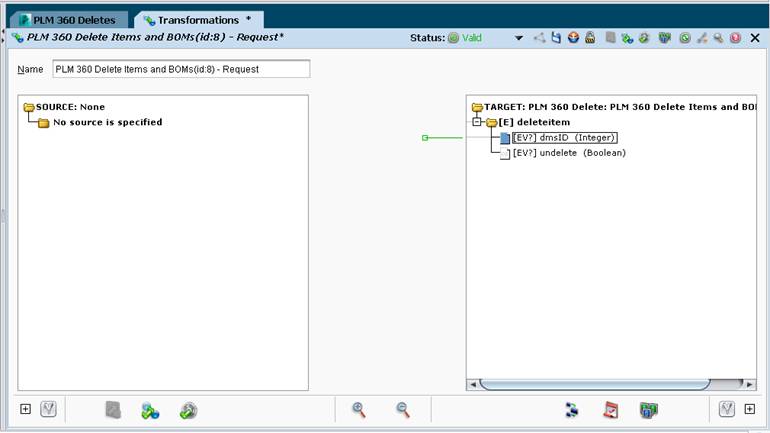Click the green-blue mapping blocks icon at bottom right
This screenshot has height=433, width=770.
point(649,410)
